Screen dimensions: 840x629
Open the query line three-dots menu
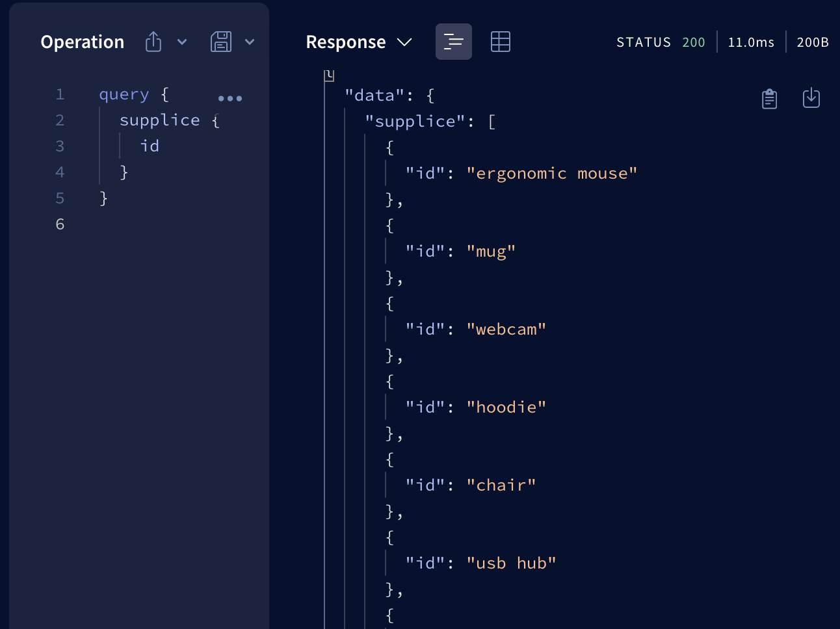pos(230,99)
